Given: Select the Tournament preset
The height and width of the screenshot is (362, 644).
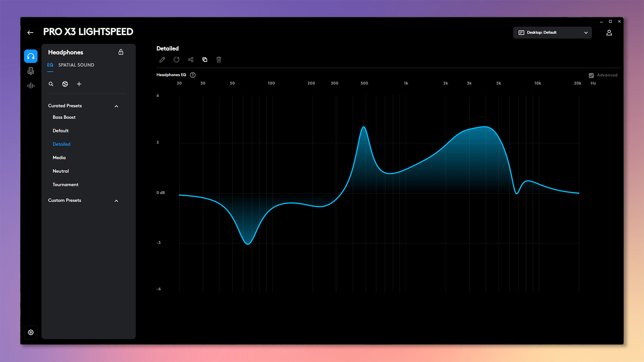Looking at the screenshot, I should click(65, 185).
